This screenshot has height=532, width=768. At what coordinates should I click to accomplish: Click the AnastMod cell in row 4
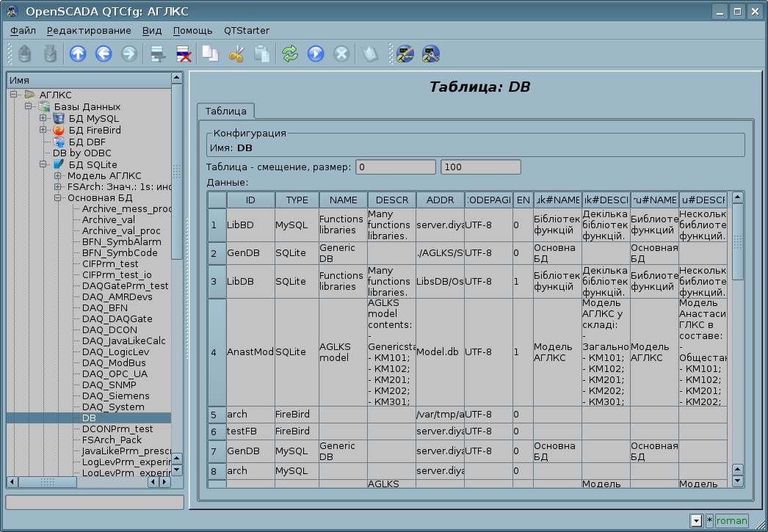tap(250, 352)
